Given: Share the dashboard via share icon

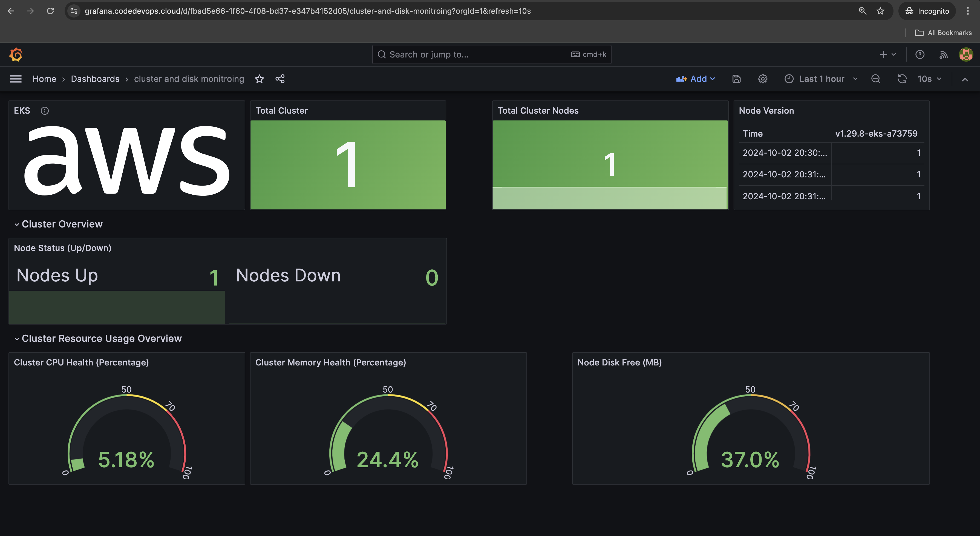Looking at the screenshot, I should click(280, 79).
